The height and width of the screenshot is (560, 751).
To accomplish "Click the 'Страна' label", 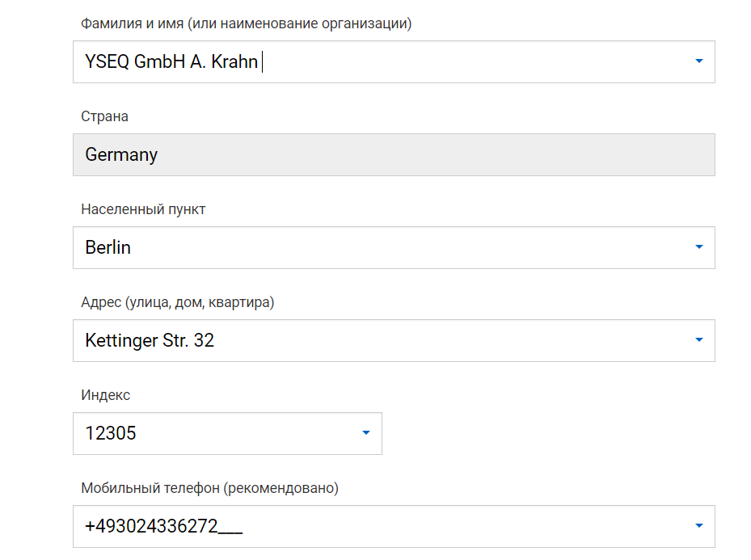I will 104,116.
